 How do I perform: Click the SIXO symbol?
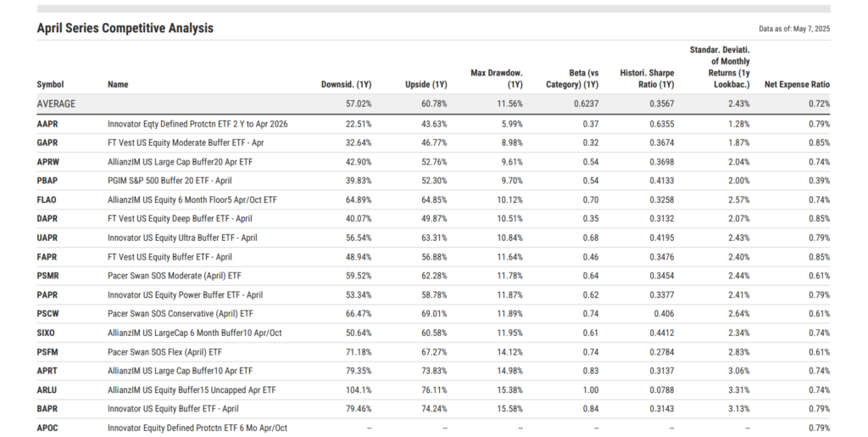click(x=46, y=333)
